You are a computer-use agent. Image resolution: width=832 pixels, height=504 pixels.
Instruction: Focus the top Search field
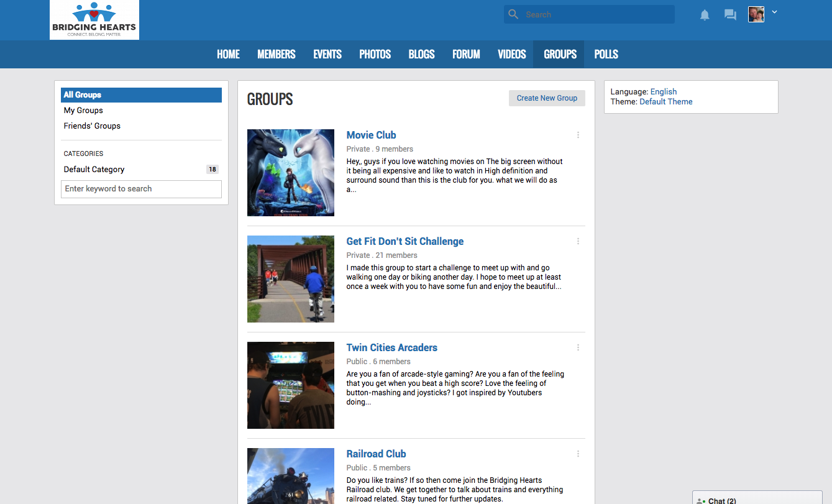click(x=589, y=14)
